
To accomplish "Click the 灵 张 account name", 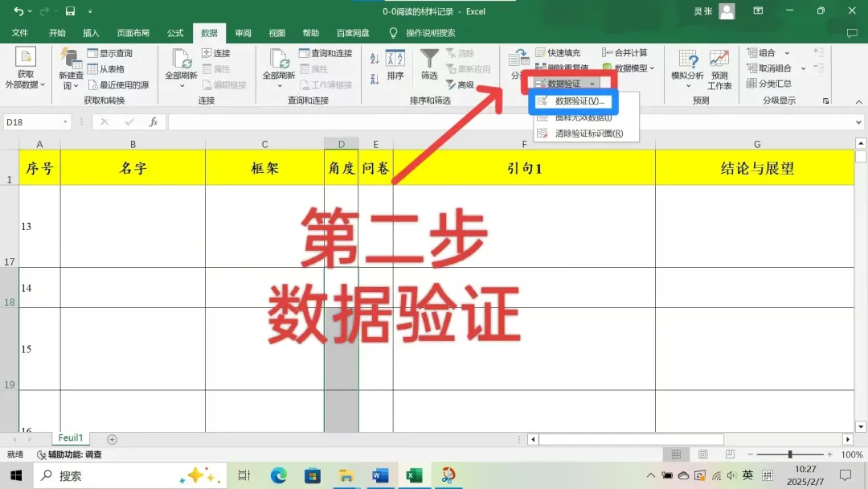I will click(x=703, y=11).
